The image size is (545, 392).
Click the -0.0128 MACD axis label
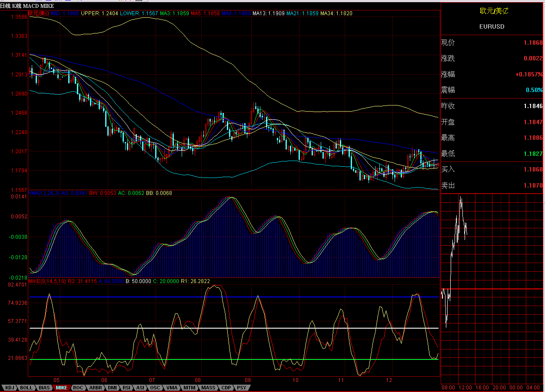[17, 257]
